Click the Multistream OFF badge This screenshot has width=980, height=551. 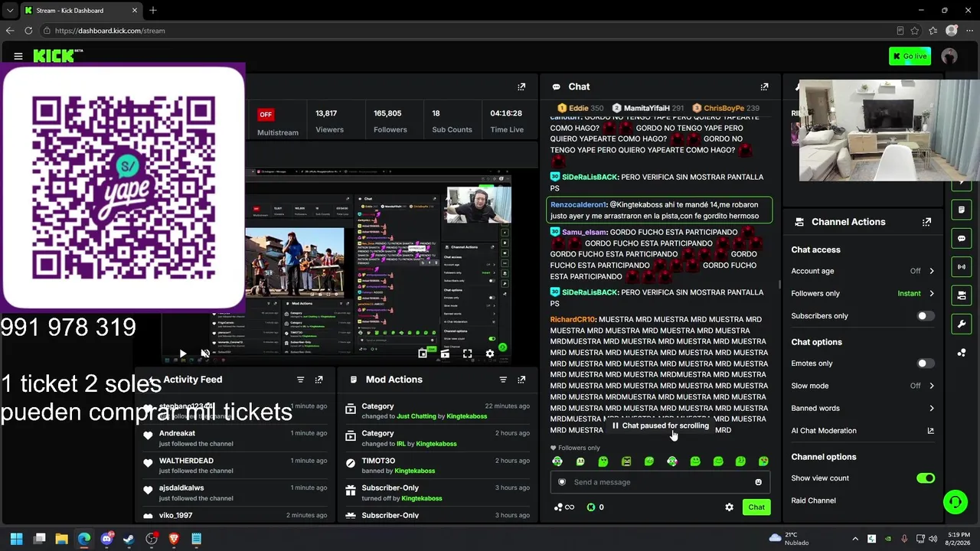tap(266, 115)
